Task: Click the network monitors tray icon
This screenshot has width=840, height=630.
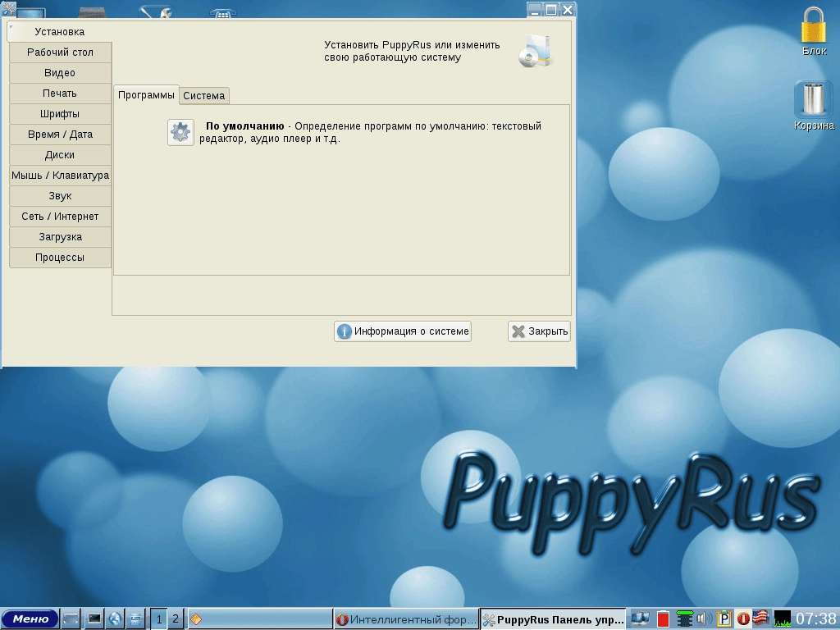Action: [x=640, y=619]
